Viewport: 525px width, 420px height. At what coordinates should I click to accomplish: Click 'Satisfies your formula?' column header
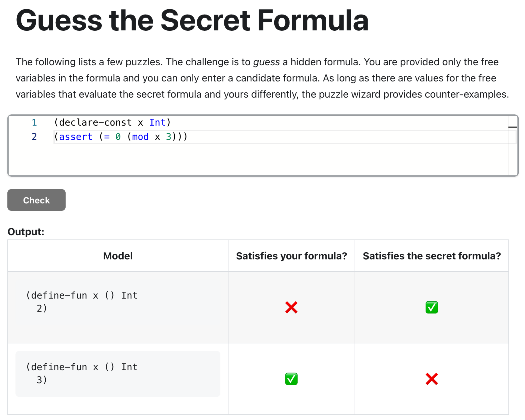tap(291, 256)
